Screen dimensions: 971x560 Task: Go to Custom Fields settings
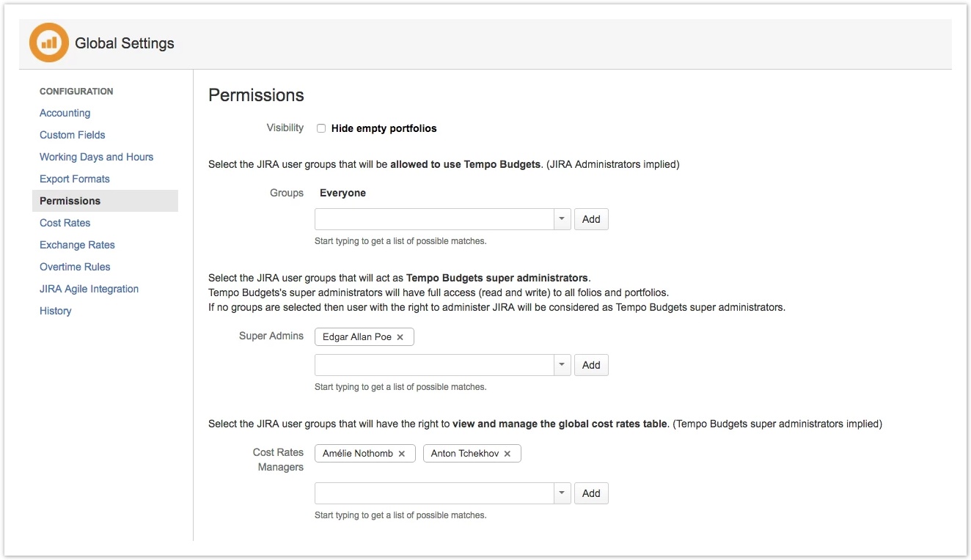72,134
